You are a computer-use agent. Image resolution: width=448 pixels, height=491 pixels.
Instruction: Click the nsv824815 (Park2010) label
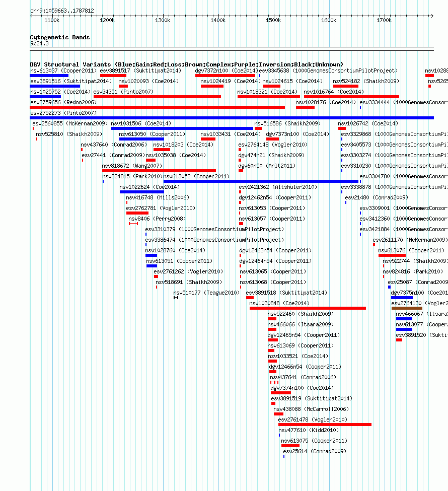[x=132, y=176]
